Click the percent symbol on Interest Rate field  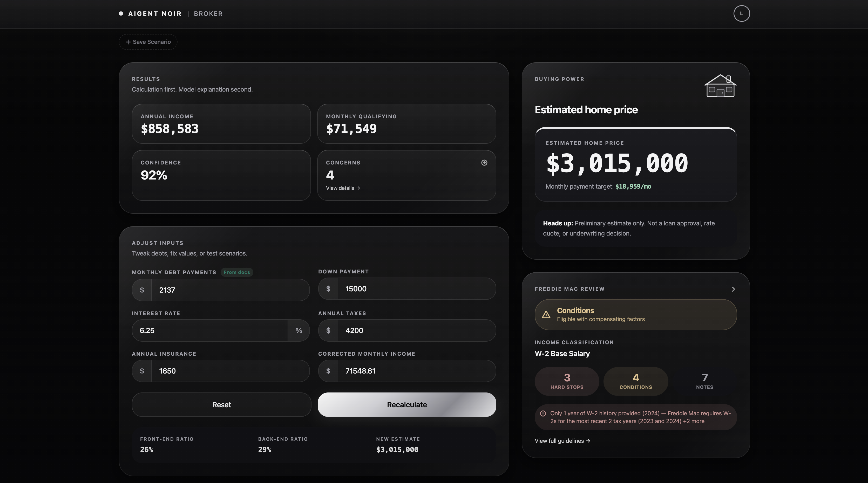tap(299, 330)
